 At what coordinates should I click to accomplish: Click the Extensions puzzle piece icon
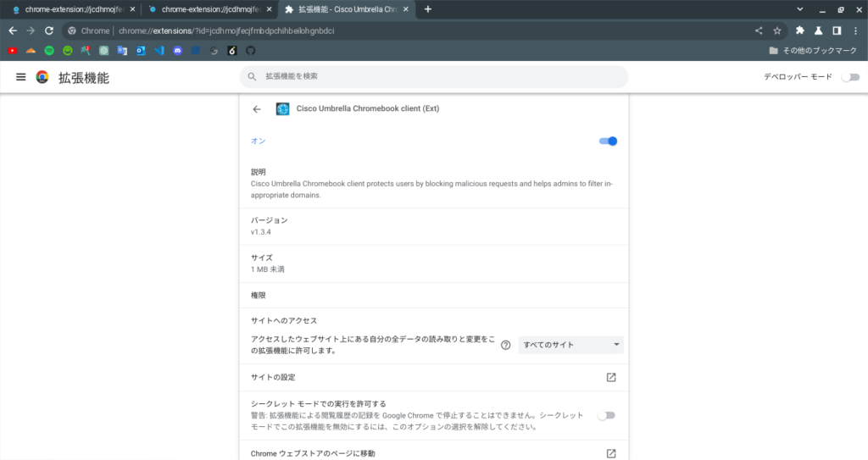799,30
